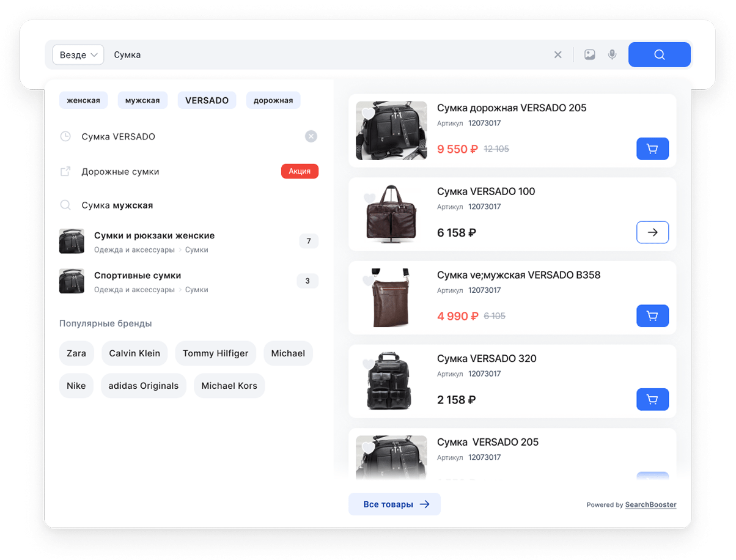Favorite the last 'Сумка VERSADO 205' with heart
736x560 pixels.
(368, 448)
